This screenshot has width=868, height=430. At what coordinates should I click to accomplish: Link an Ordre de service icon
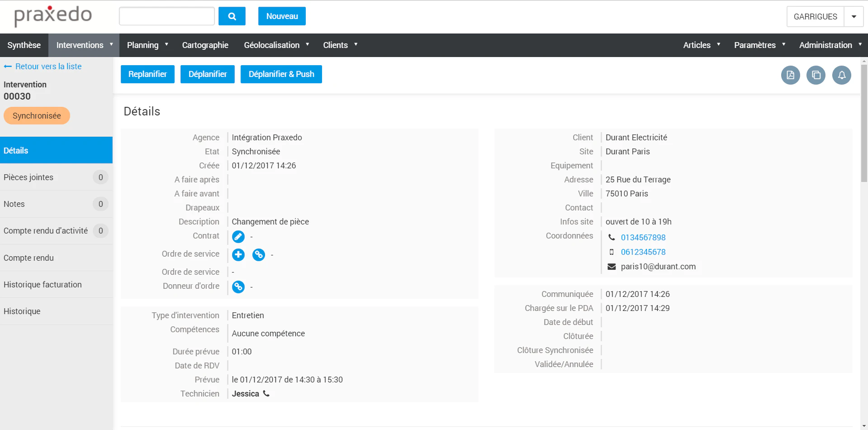(259, 255)
